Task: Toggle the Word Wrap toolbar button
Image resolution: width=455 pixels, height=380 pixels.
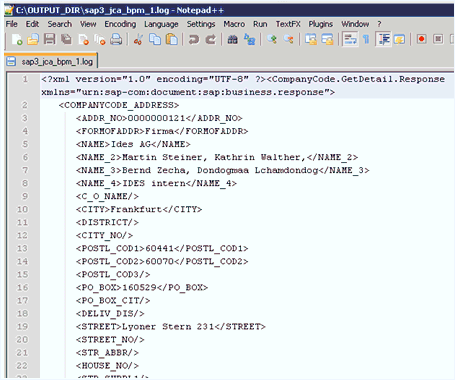Action: [350, 40]
